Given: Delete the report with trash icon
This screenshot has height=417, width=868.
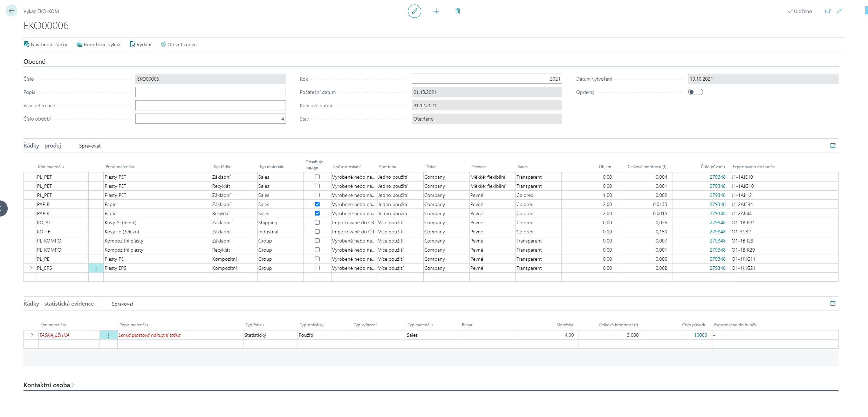Looking at the screenshot, I should tap(458, 11).
